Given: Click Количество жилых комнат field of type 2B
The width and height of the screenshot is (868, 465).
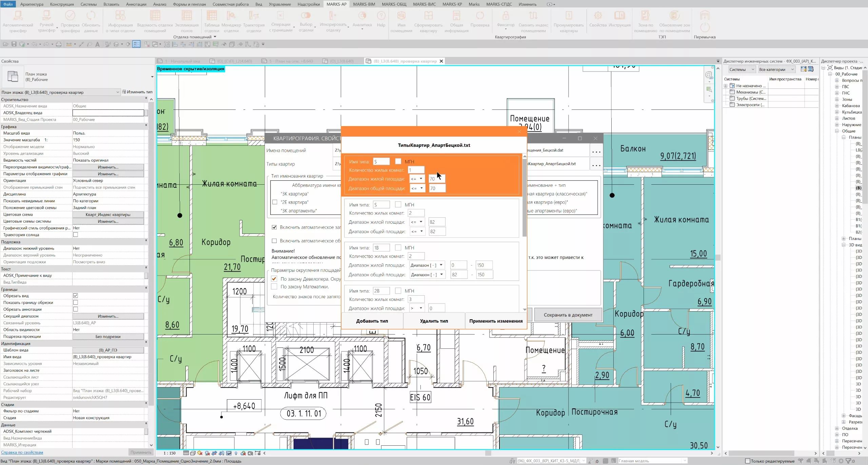Looking at the screenshot, I should (416, 299).
